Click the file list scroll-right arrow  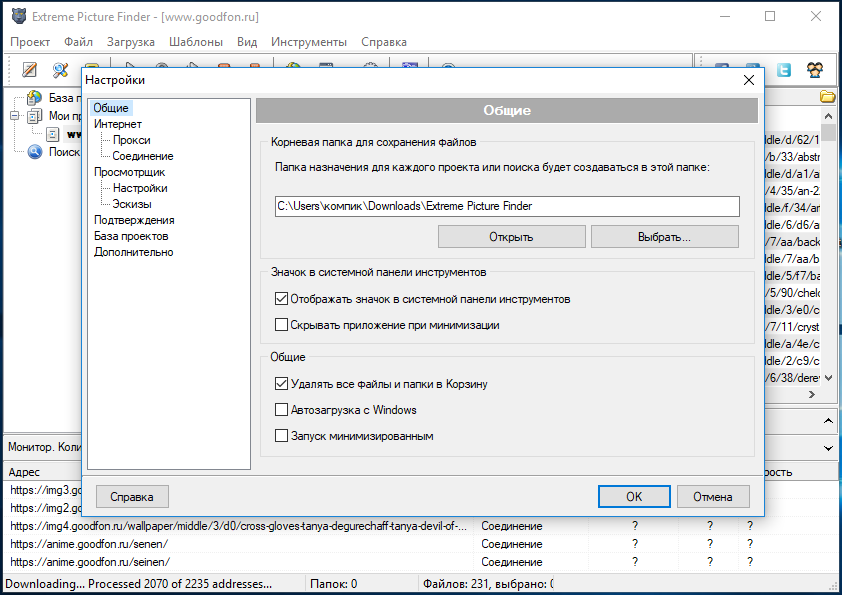(812, 395)
